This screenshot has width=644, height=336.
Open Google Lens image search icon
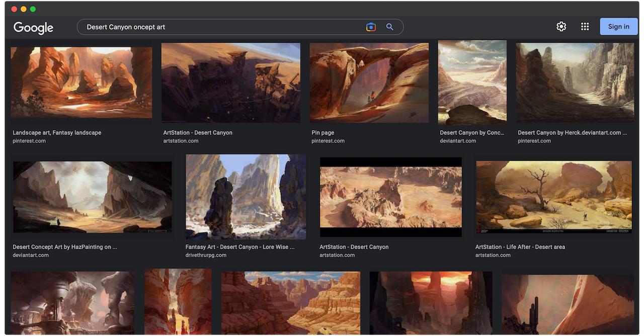[x=371, y=27]
